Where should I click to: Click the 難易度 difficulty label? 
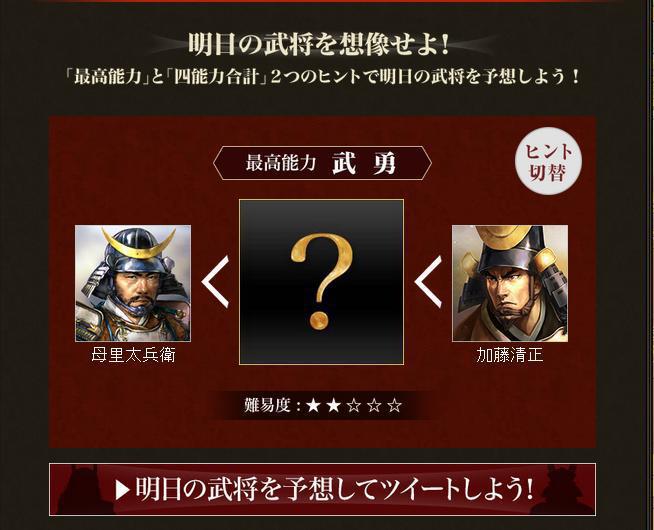tap(267, 405)
